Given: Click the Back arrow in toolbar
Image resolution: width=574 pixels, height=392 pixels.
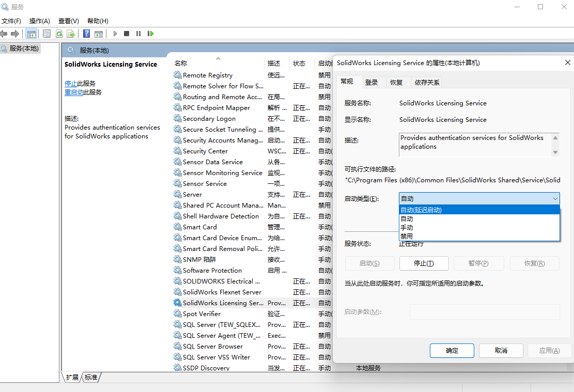Looking at the screenshot, I should 4,34.
